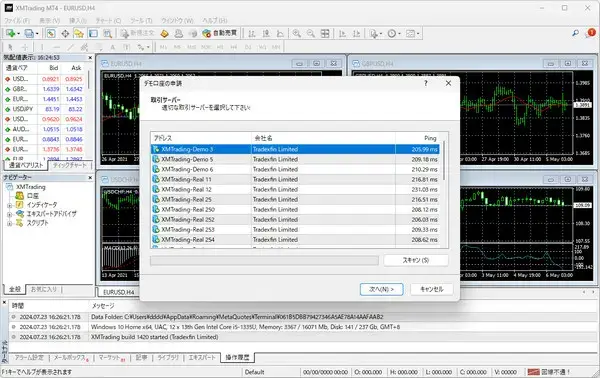
Task: Switch timeframe to M1
Action: click(163, 47)
